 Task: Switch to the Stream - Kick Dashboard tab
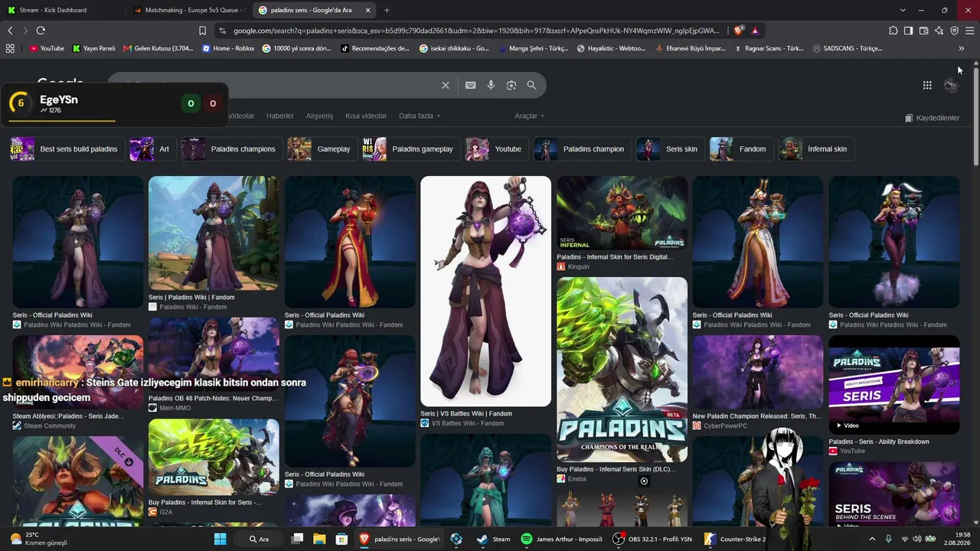click(60, 10)
